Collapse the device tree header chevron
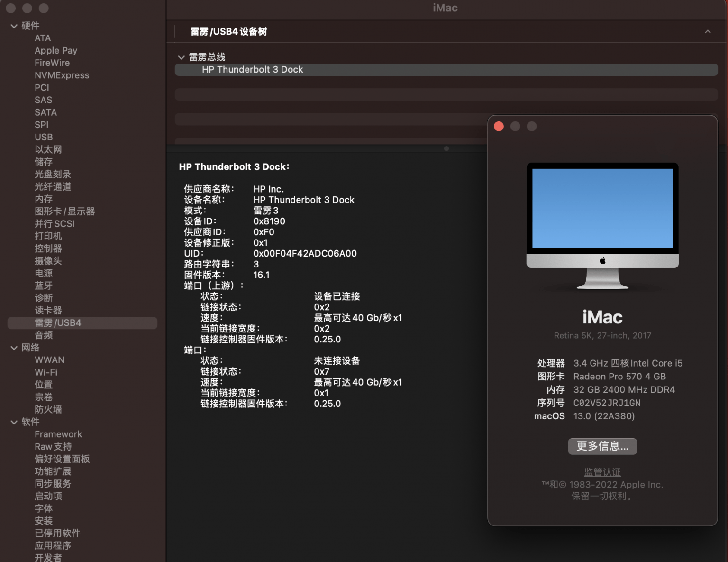This screenshot has width=728, height=562. (x=708, y=32)
